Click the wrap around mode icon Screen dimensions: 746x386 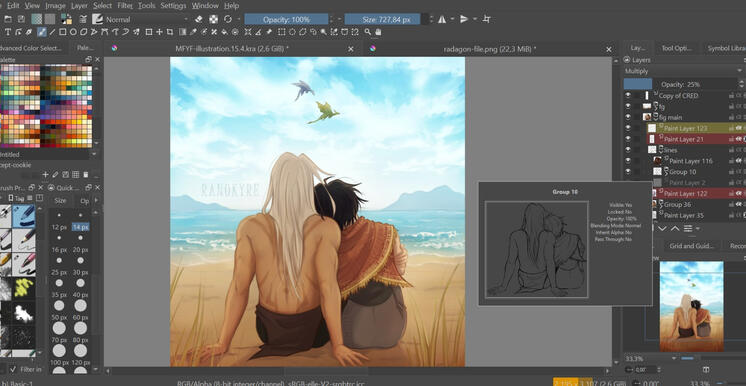(486, 19)
